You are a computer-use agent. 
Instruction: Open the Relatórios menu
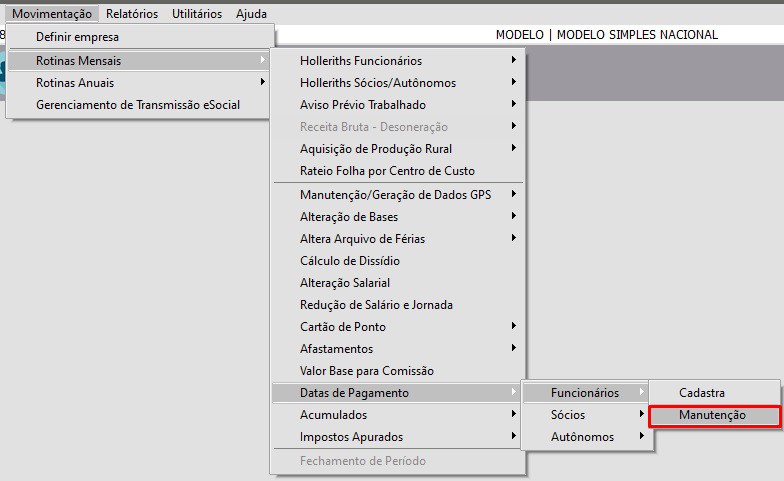coord(132,14)
